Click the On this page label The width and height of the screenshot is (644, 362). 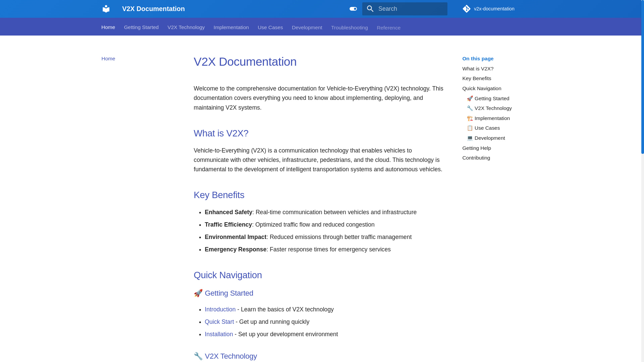tap(478, 59)
